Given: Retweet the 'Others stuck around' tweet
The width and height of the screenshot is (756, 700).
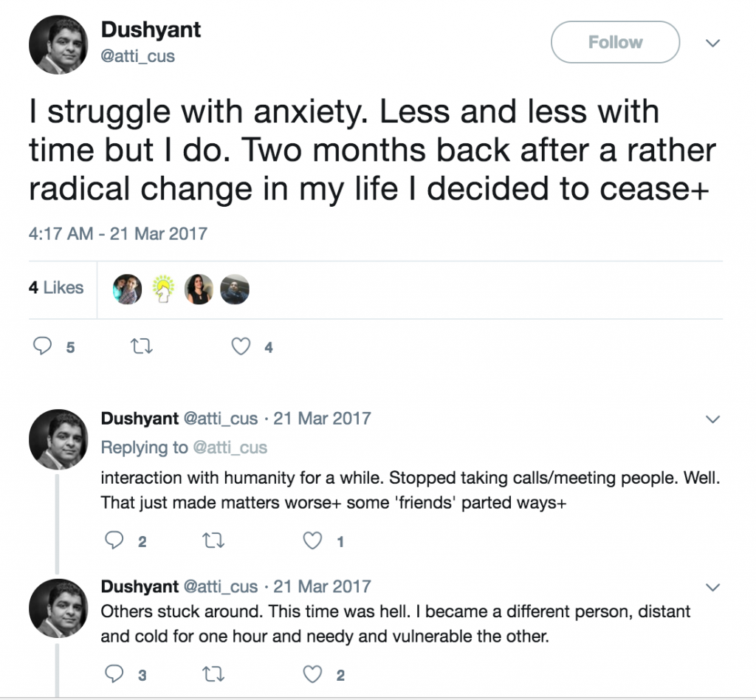Looking at the screenshot, I should pyautogui.click(x=213, y=673).
